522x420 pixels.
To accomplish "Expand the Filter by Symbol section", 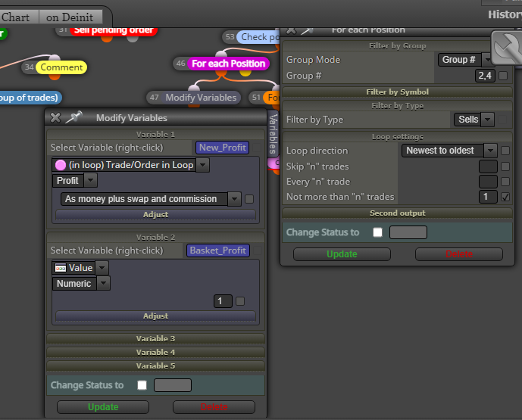I will click(x=397, y=92).
